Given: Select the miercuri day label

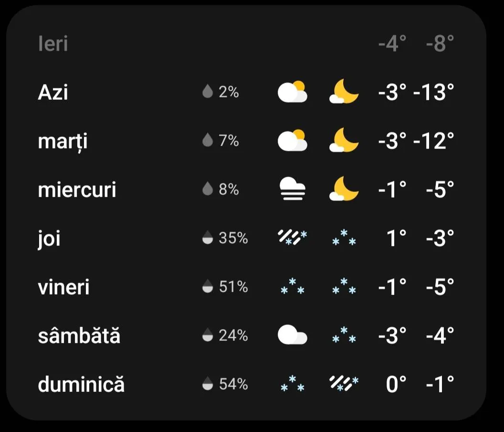Looking at the screenshot, I should 77,190.
